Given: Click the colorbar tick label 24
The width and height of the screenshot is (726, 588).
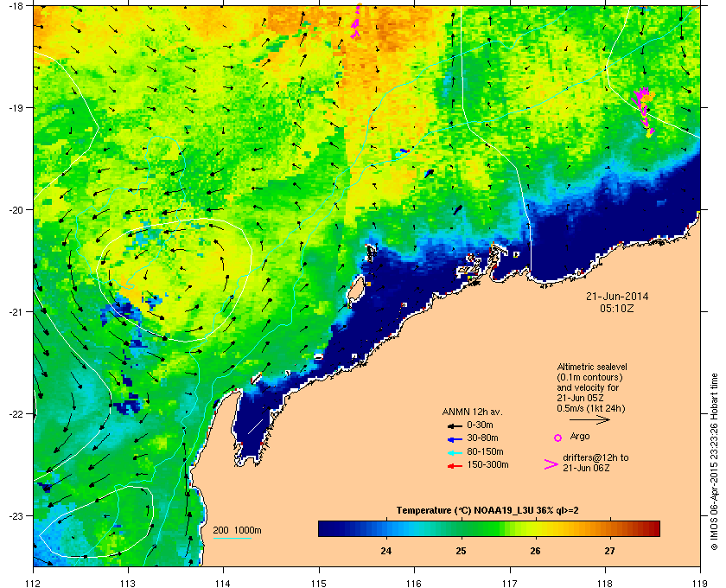Looking at the screenshot, I should point(385,551).
